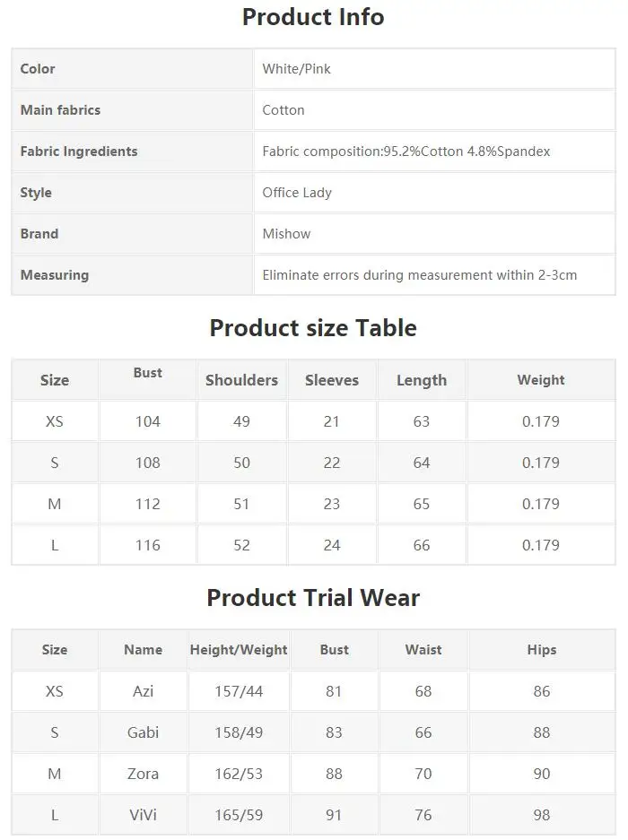Viewport: 628px width, 840px height.
Task: Click the "Product Trial Wear" heading
Action: point(313,598)
